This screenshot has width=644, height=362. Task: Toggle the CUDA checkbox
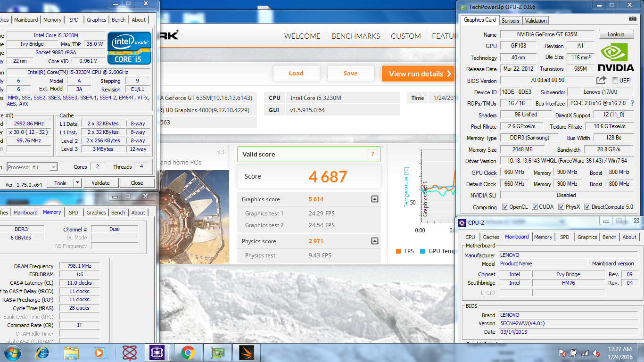click(x=535, y=206)
